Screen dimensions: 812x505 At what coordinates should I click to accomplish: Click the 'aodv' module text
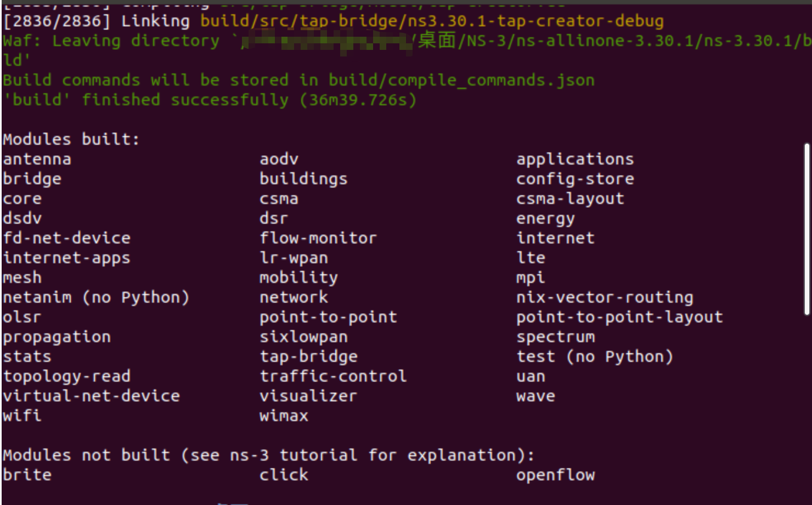tap(279, 160)
